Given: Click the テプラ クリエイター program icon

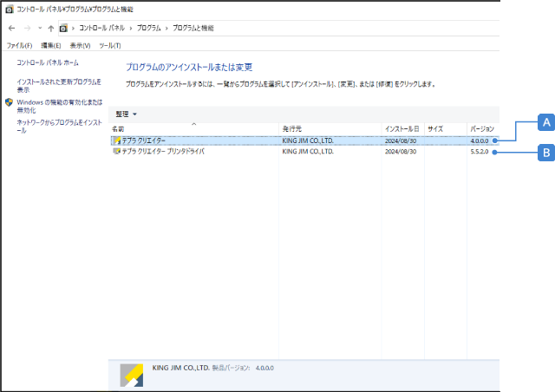Looking at the screenshot, I should (x=117, y=140).
